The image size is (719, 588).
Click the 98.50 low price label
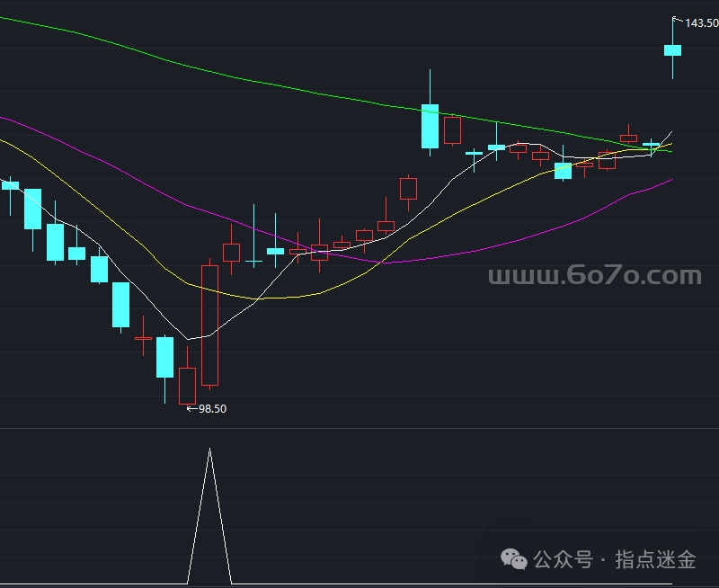point(212,409)
